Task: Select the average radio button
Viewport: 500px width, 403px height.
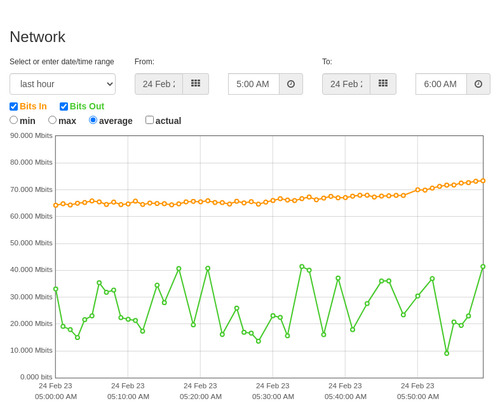Action: pyautogui.click(x=93, y=120)
